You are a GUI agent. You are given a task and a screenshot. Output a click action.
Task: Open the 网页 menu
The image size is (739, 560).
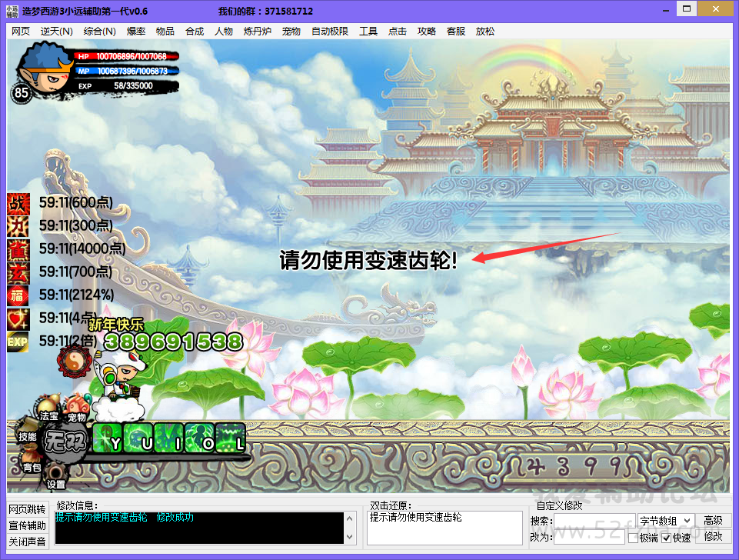point(21,32)
